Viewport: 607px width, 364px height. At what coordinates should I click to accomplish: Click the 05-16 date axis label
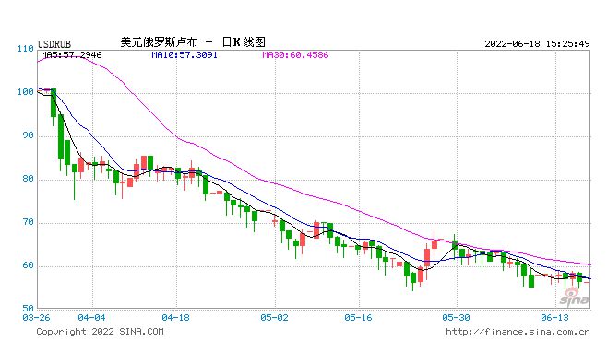click(x=358, y=318)
